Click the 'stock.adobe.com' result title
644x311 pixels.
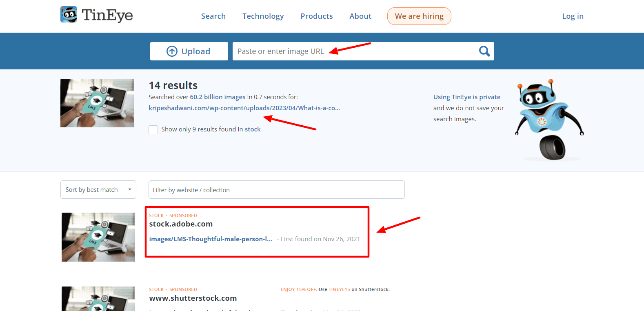[x=181, y=224]
